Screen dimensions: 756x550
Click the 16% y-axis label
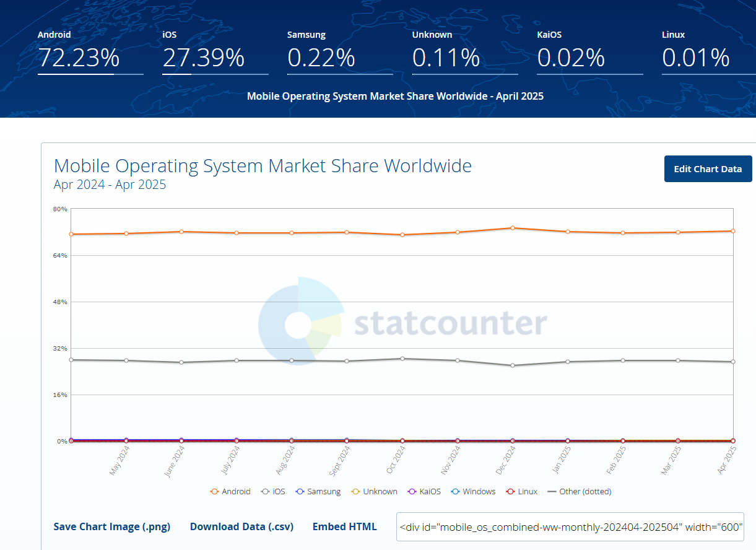(60, 395)
